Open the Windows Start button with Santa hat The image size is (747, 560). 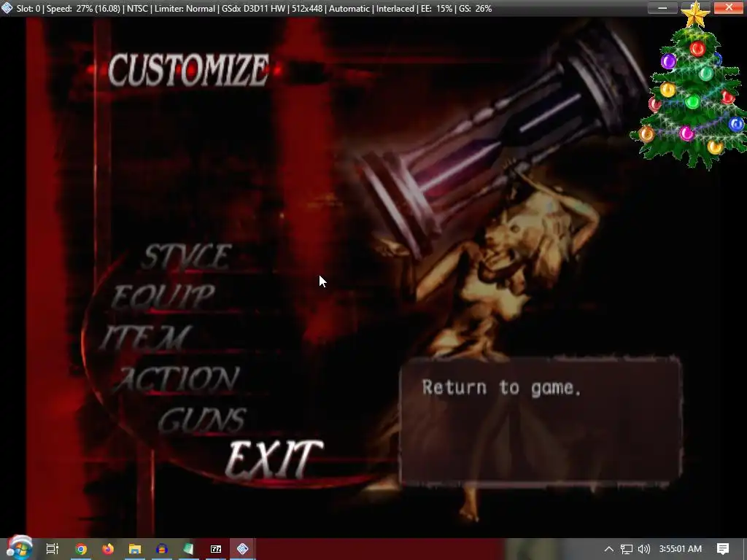click(x=19, y=548)
